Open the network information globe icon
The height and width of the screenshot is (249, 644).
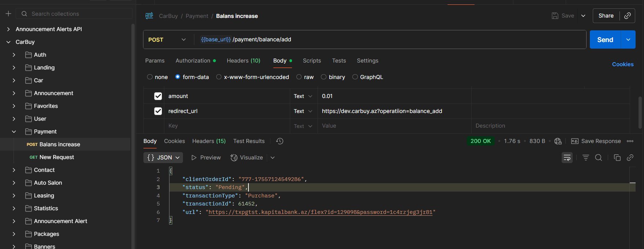(x=558, y=141)
